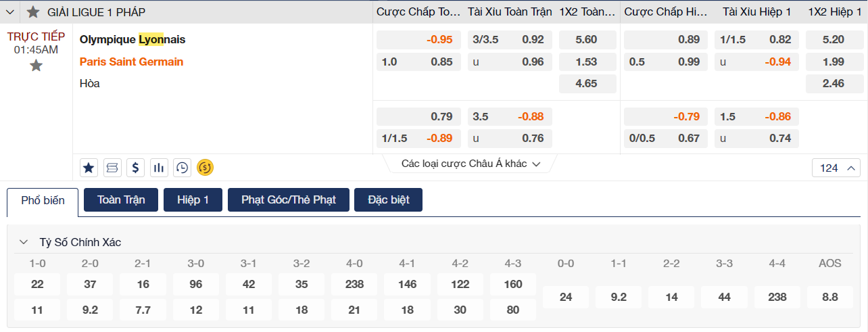The image size is (868, 332).
Task: Collapse the Tỷ Số Chính Xác section
Action: coord(24,242)
